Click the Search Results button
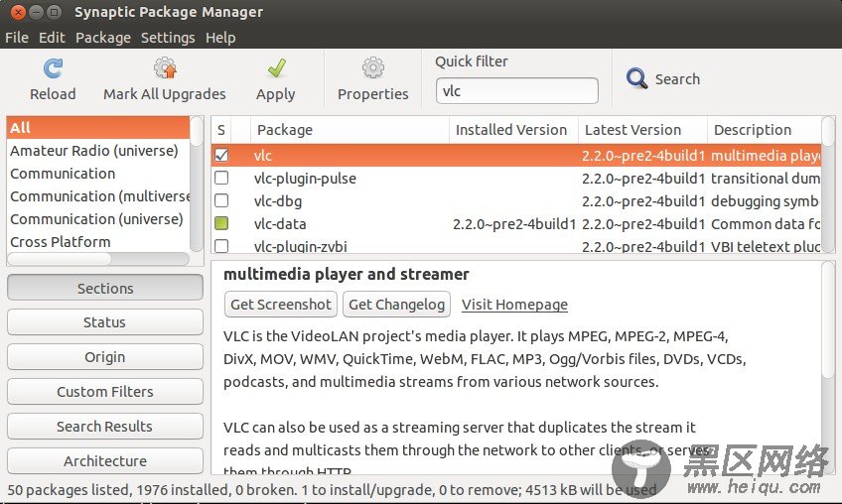The width and height of the screenshot is (842, 504). [x=105, y=427]
